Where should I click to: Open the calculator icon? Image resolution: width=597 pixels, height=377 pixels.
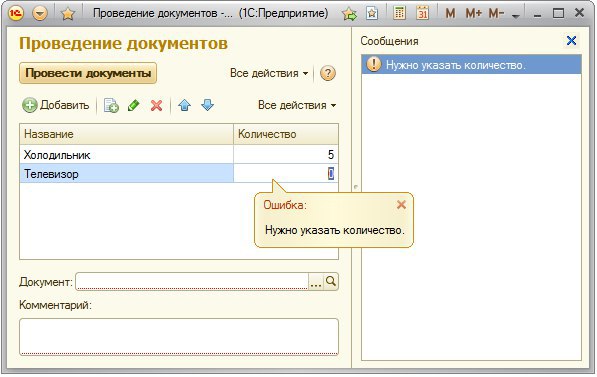pos(399,13)
